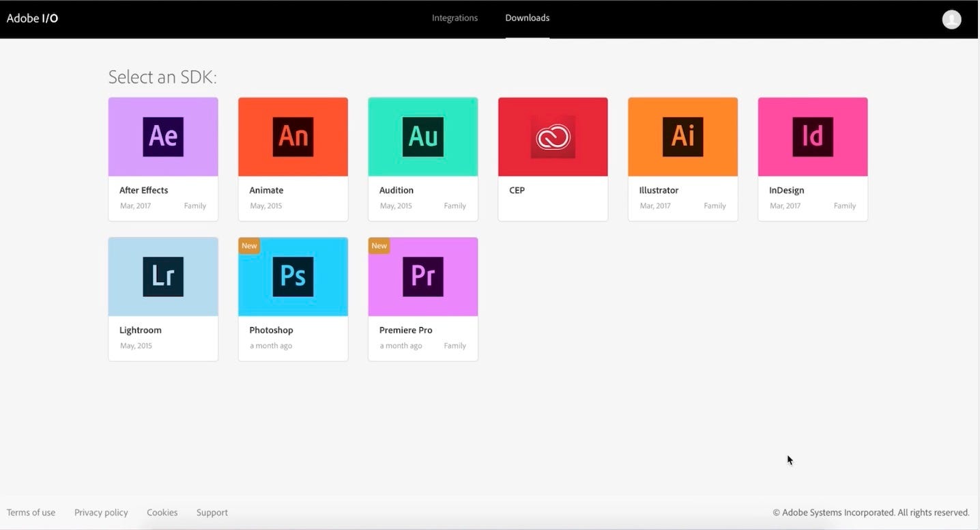This screenshot has height=530, width=980.
Task: Open the After Effects Ae icon
Action: (x=163, y=137)
